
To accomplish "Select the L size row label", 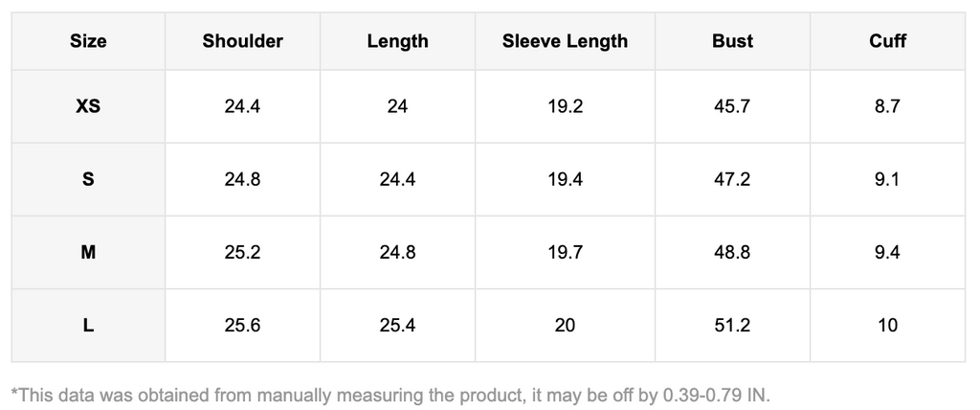I will click(88, 326).
